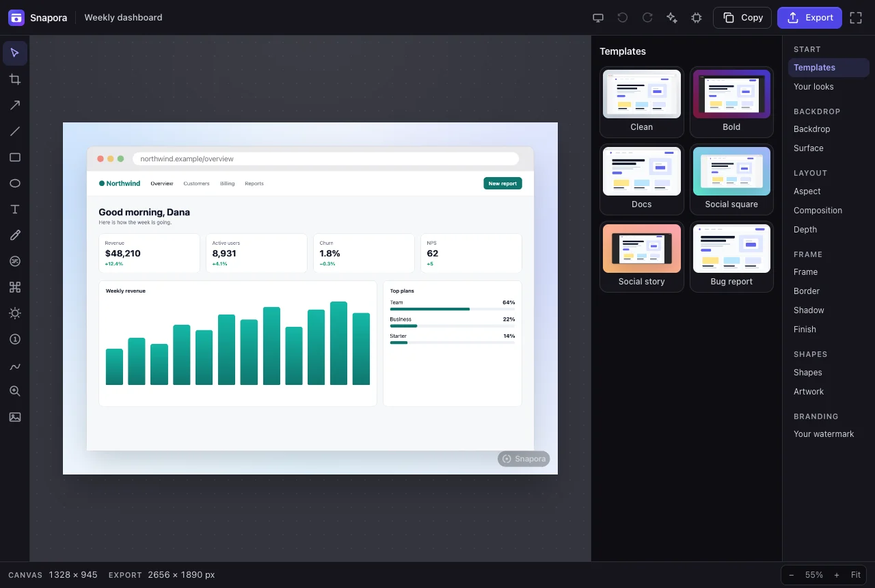Click the sparkles icon in top bar

(672, 18)
